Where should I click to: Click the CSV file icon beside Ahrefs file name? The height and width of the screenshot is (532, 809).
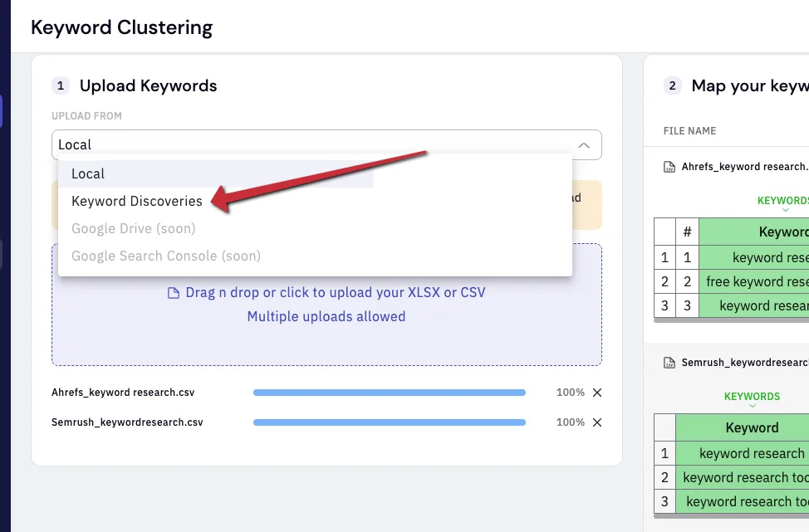coord(669,167)
